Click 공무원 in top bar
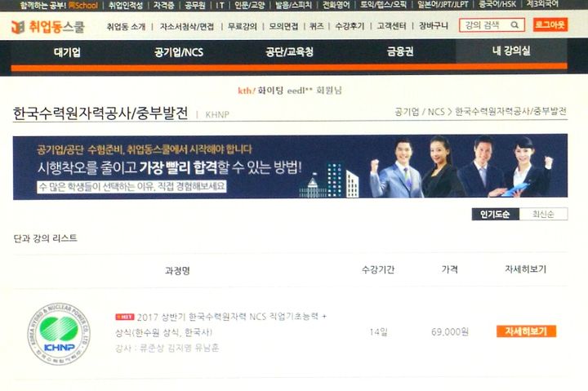The height and width of the screenshot is (391, 588). [195, 5]
